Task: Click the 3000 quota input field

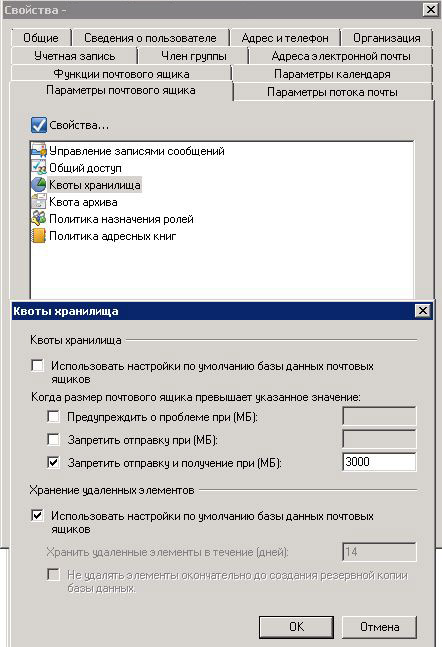Action: (x=379, y=462)
